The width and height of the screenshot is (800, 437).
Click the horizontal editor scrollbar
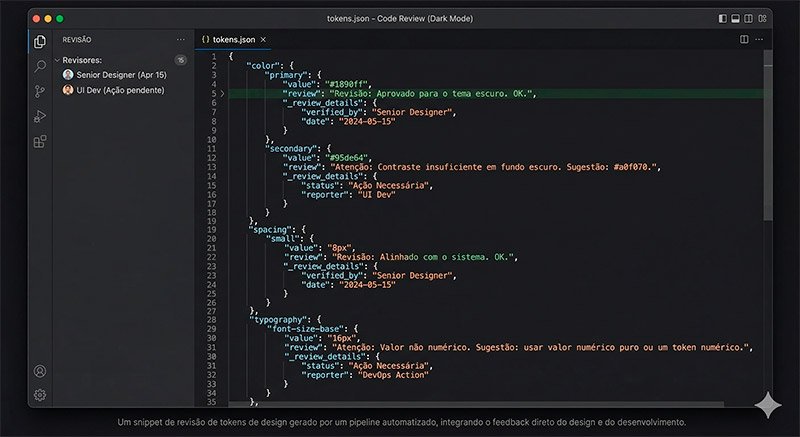[476, 404]
